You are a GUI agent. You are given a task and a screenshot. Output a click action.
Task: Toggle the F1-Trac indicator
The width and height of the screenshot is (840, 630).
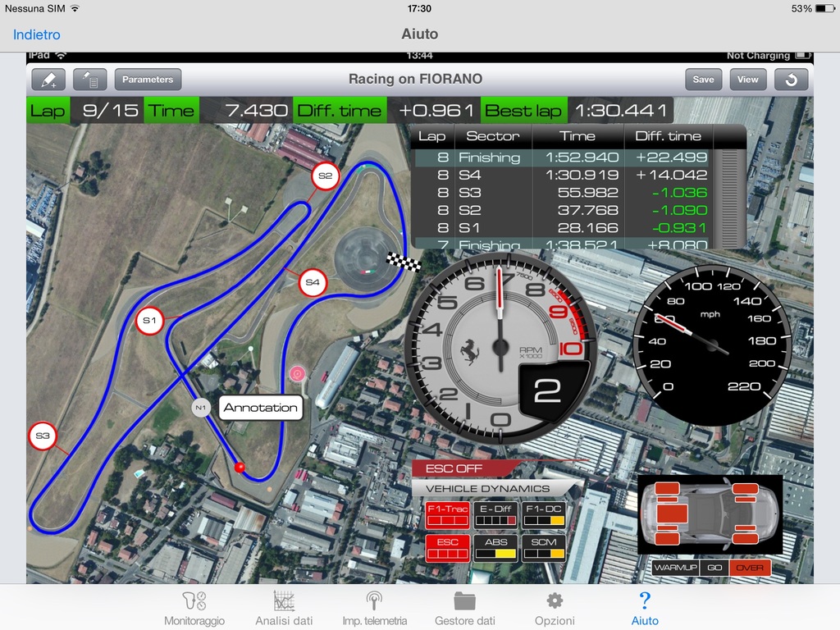coord(447,515)
